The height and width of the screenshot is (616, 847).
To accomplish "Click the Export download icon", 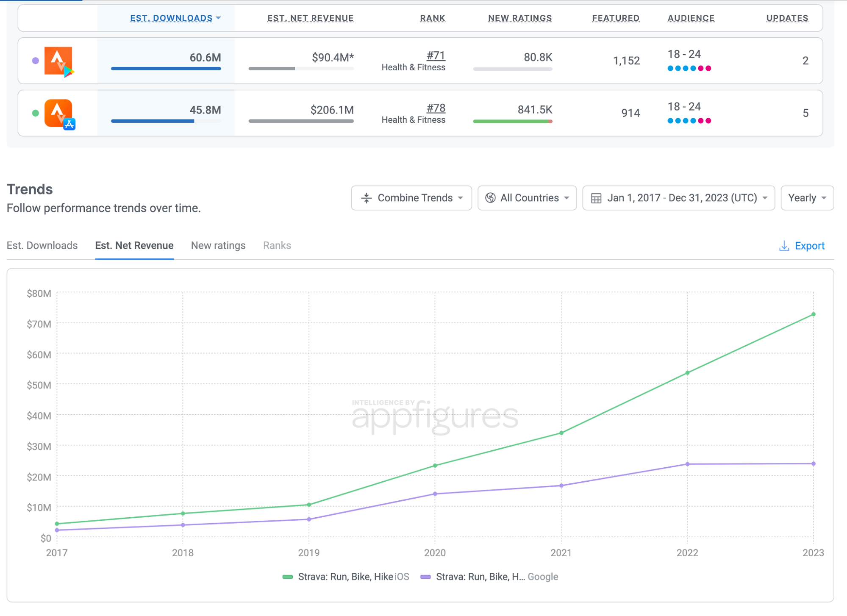I will pyautogui.click(x=784, y=246).
